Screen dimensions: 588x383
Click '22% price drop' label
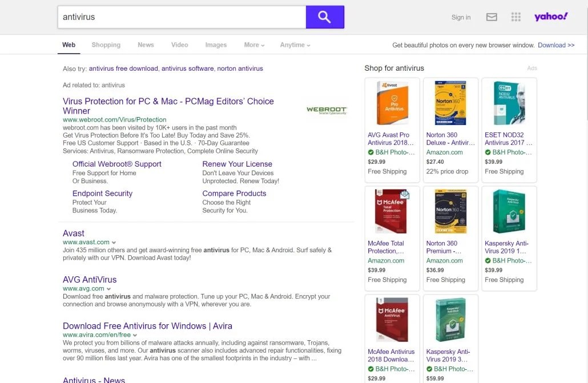447,171
